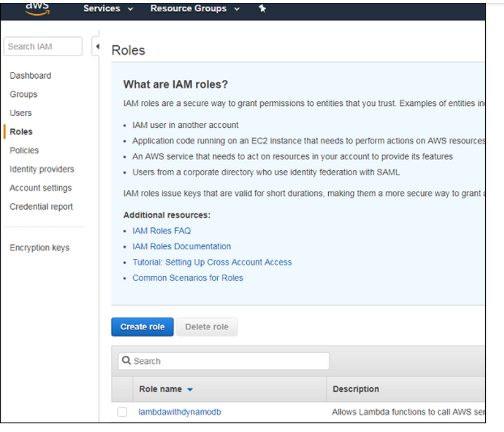
Task: Click the magnifier icon in roles search
Action: [x=127, y=361]
